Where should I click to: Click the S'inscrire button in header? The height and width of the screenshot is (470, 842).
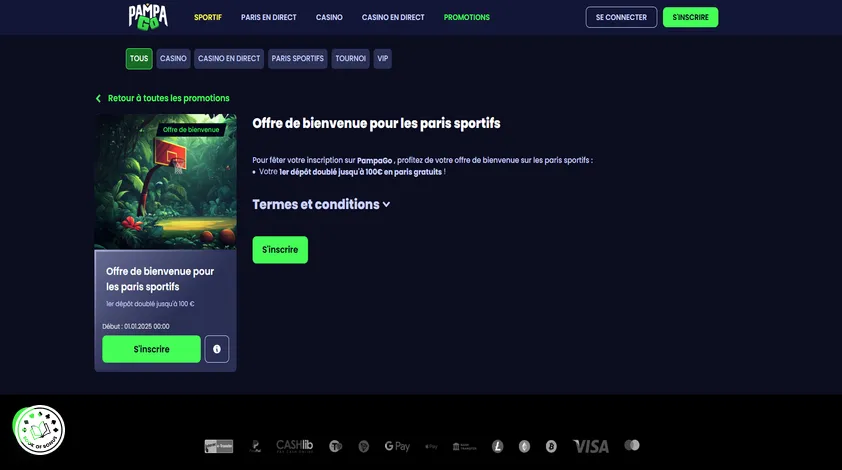(x=691, y=17)
